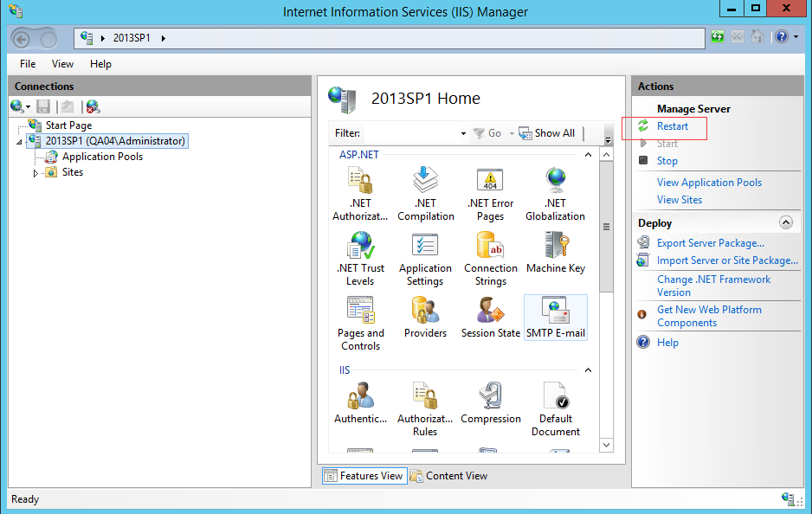Open .NET Error Pages feature
812x514 pixels.
pyautogui.click(x=490, y=182)
